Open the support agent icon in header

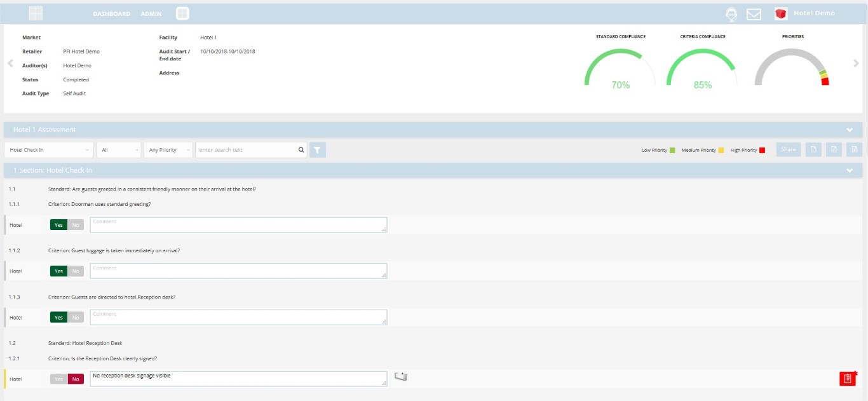tap(732, 14)
